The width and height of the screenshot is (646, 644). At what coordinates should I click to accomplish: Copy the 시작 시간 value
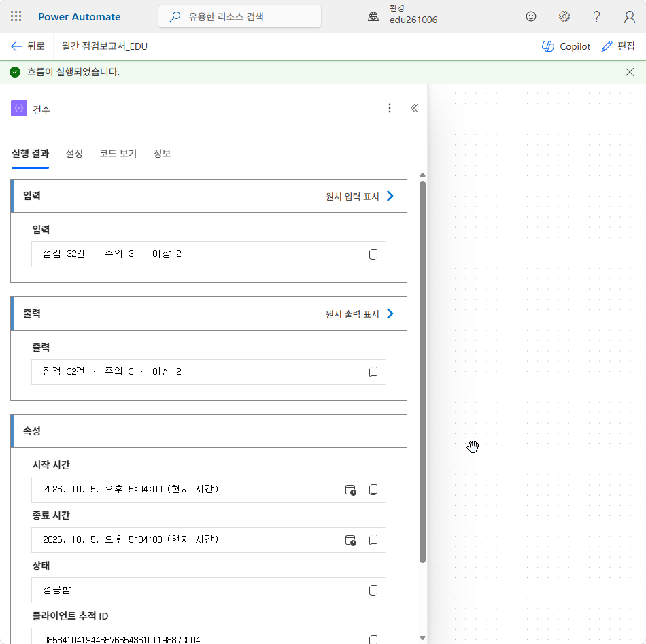373,490
